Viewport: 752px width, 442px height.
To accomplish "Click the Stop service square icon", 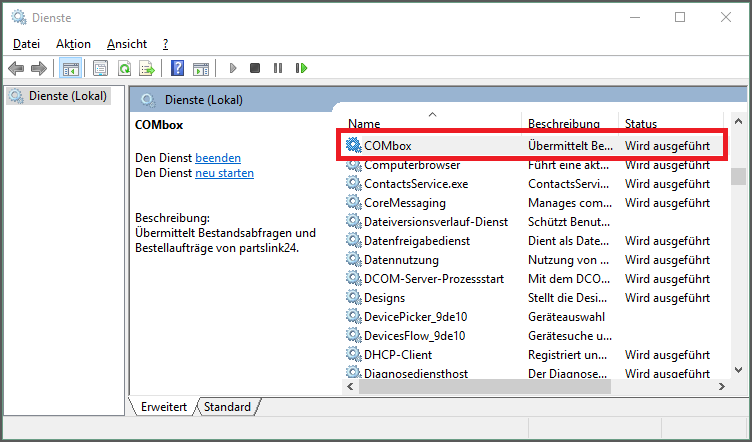I will [255, 69].
